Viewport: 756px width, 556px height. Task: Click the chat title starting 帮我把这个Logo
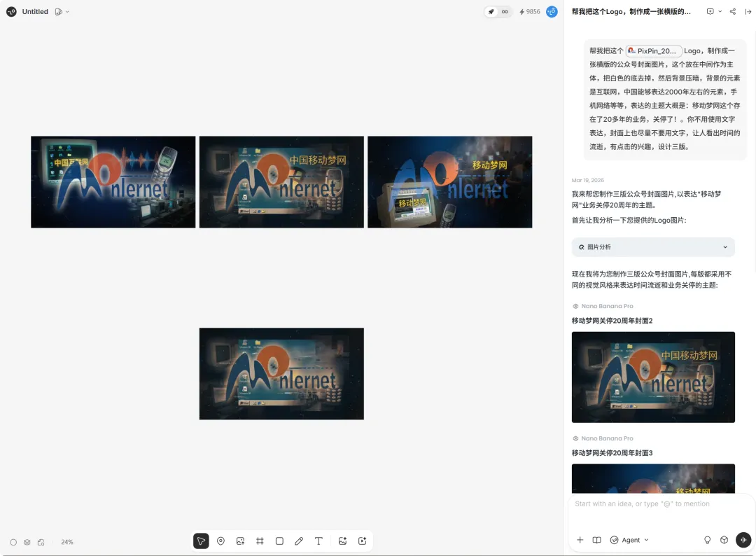click(x=631, y=12)
